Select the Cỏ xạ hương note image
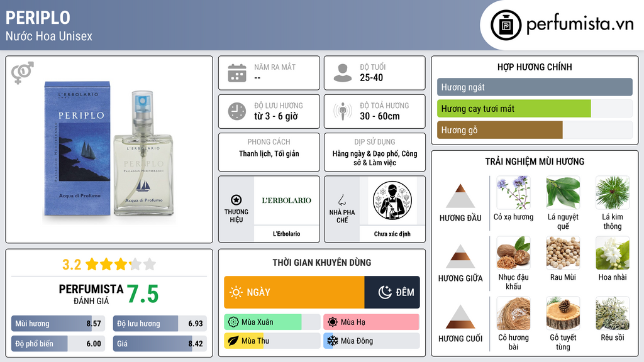The image size is (644, 362). pyautogui.click(x=513, y=192)
